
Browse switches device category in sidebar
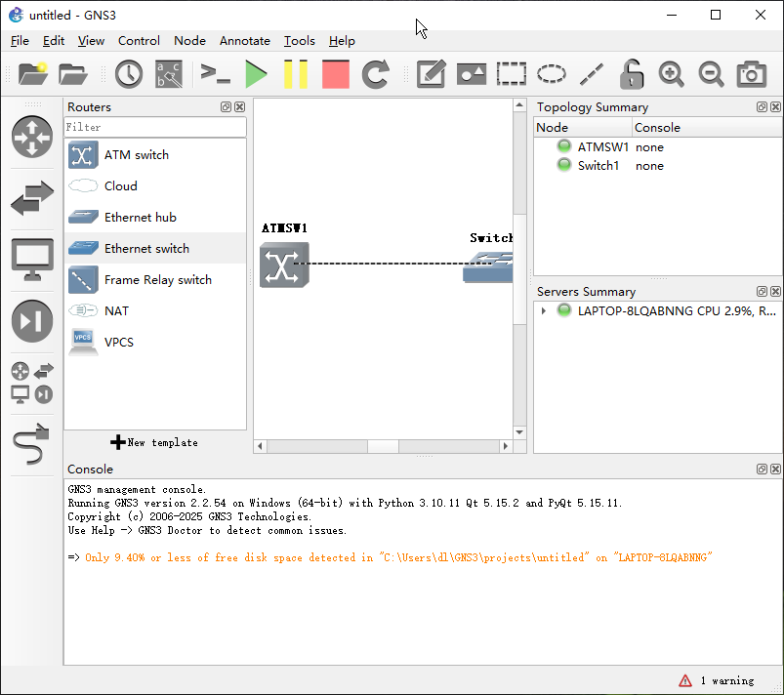pos(32,198)
